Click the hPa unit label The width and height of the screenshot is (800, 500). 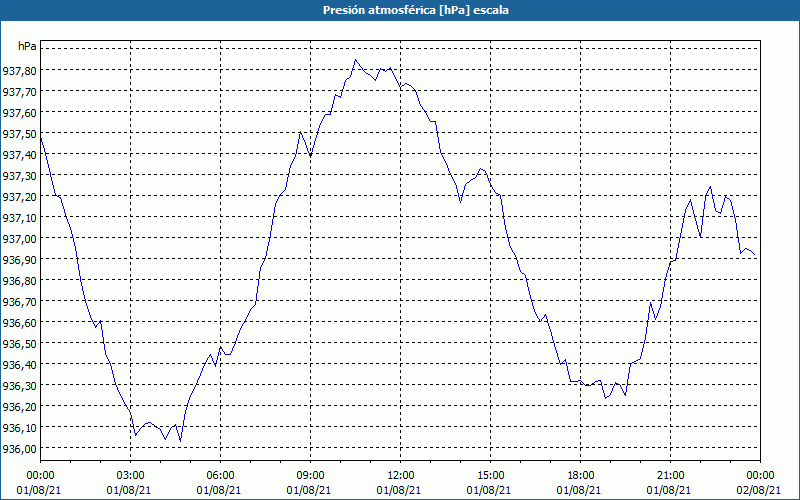pos(27,46)
